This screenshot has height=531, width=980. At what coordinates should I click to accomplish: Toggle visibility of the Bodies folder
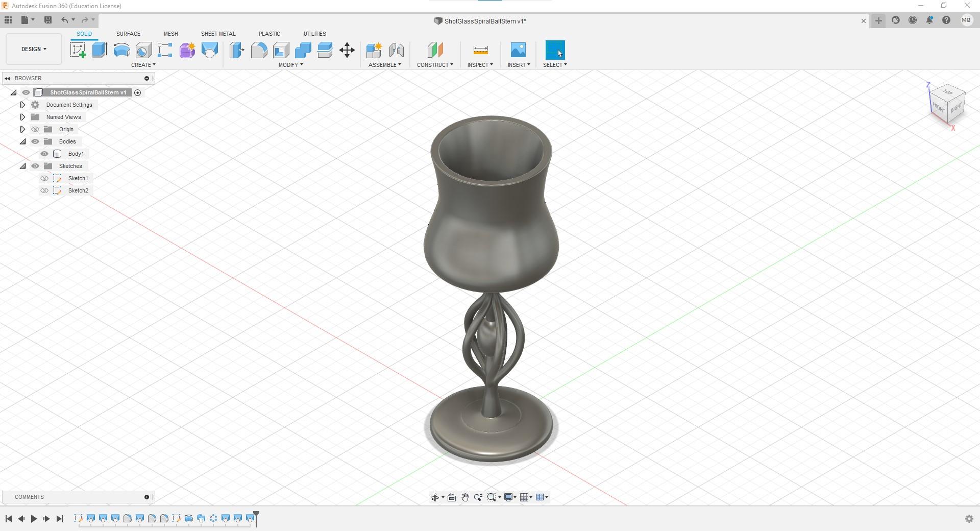click(x=35, y=141)
